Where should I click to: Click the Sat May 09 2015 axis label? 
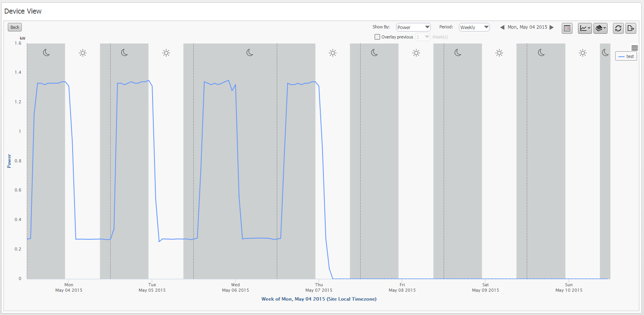pyautogui.click(x=485, y=287)
